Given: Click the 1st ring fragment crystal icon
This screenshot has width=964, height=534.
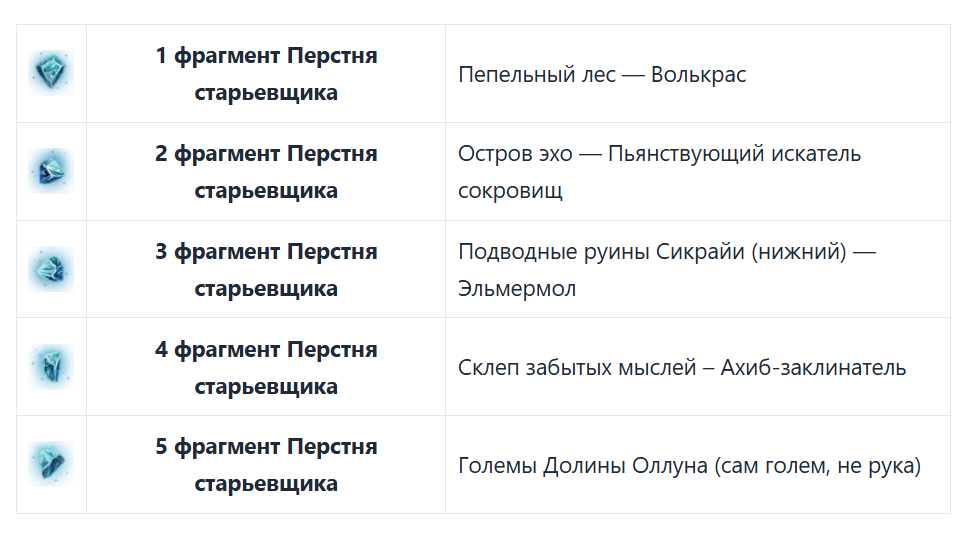Looking at the screenshot, I should click(50, 73).
